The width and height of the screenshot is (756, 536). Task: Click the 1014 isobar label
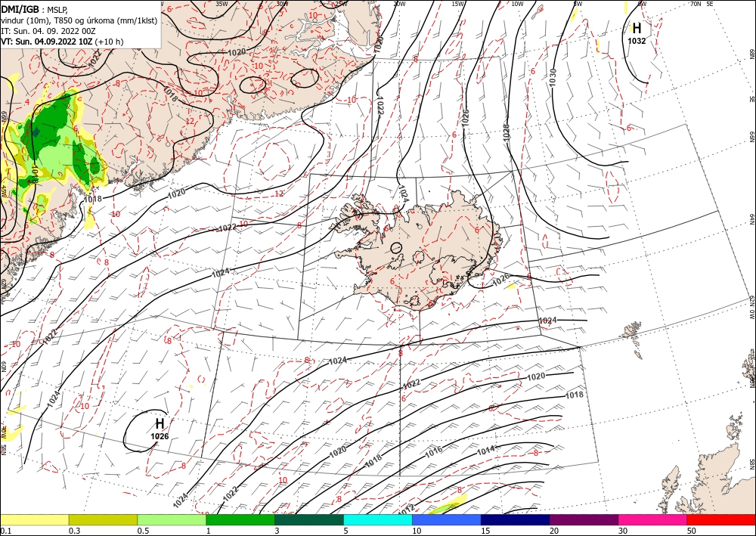tap(485, 451)
